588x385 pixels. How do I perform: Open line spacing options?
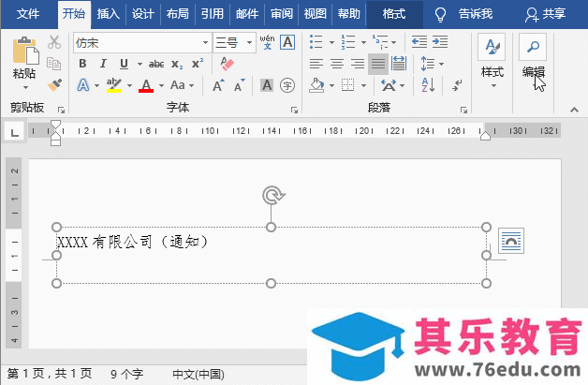tap(428, 64)
